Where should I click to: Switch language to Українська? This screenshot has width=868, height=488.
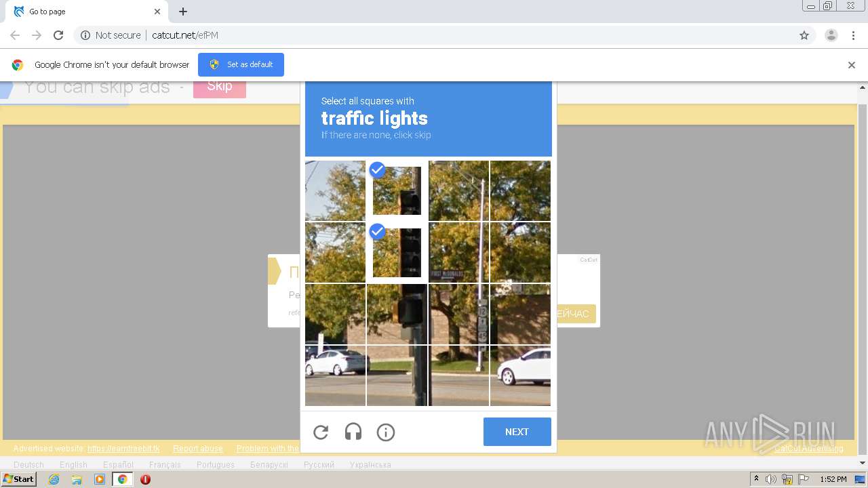[370, 465]
